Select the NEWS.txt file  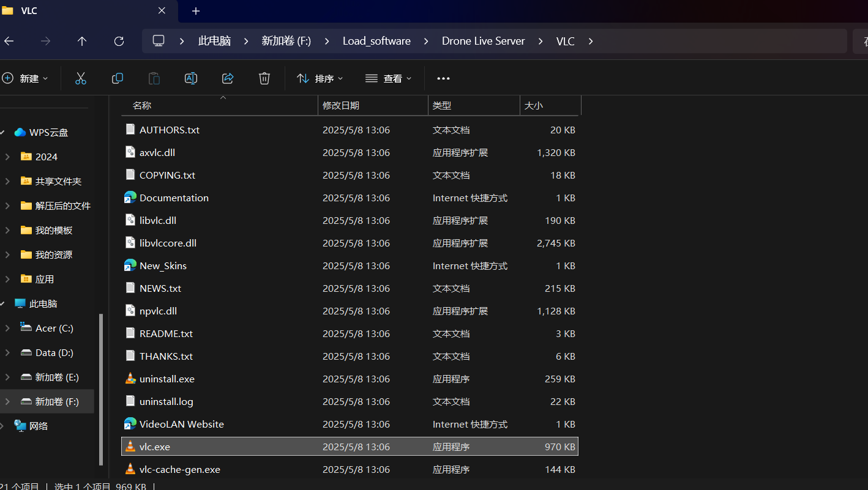coord(350,288)
